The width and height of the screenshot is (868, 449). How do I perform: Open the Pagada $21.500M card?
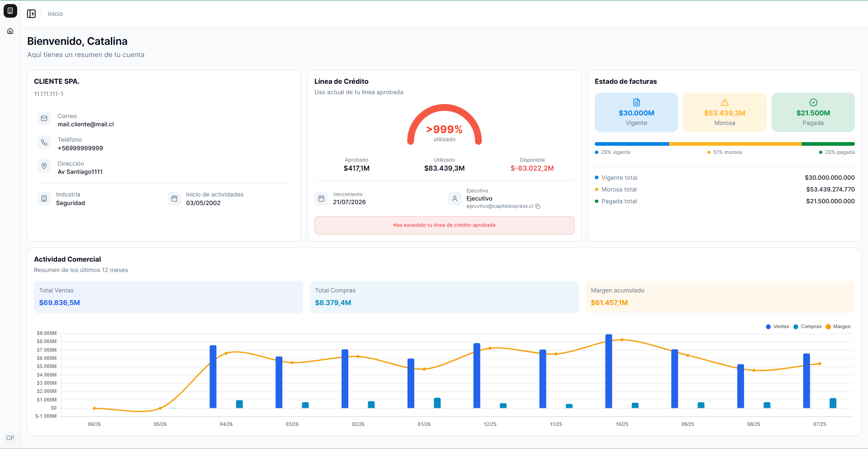point(813,113)
